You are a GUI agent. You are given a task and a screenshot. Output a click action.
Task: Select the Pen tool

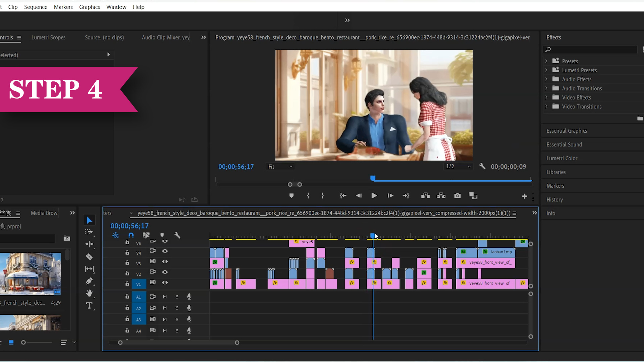tap(89, 281)
